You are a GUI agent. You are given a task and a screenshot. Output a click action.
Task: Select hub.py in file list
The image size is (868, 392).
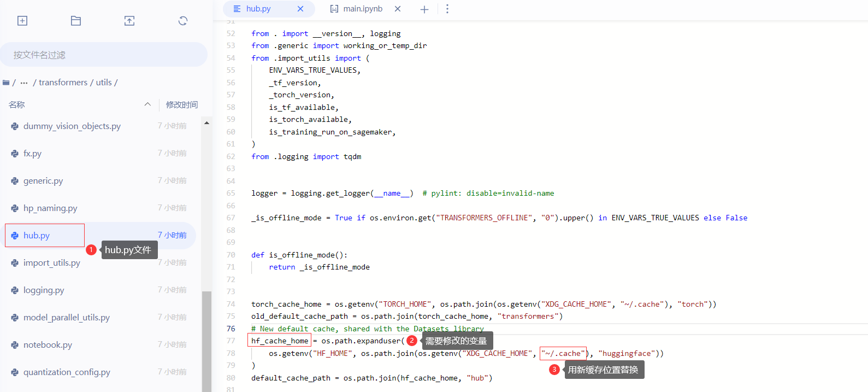pos(37,235)
